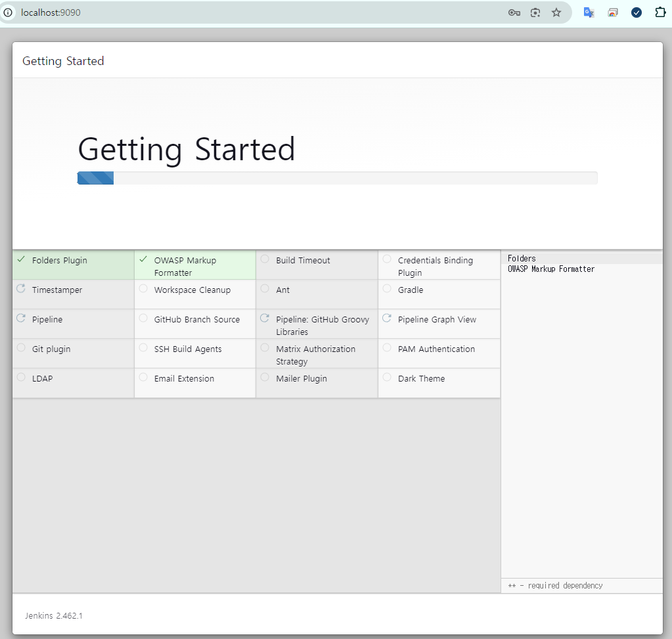Click the required dependency legend text
The image size is (672, 639).
click(556, 586)
